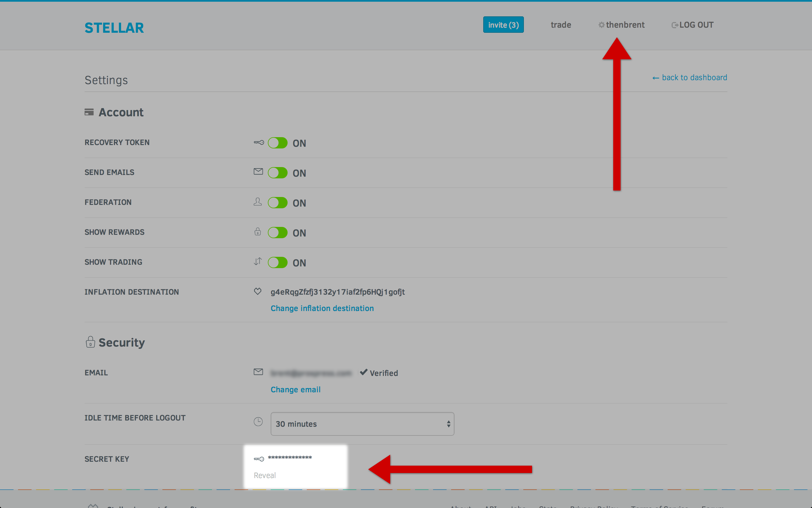Click the Security padlock icon
The height and width of the screenshot is (508, 812).
90,342
